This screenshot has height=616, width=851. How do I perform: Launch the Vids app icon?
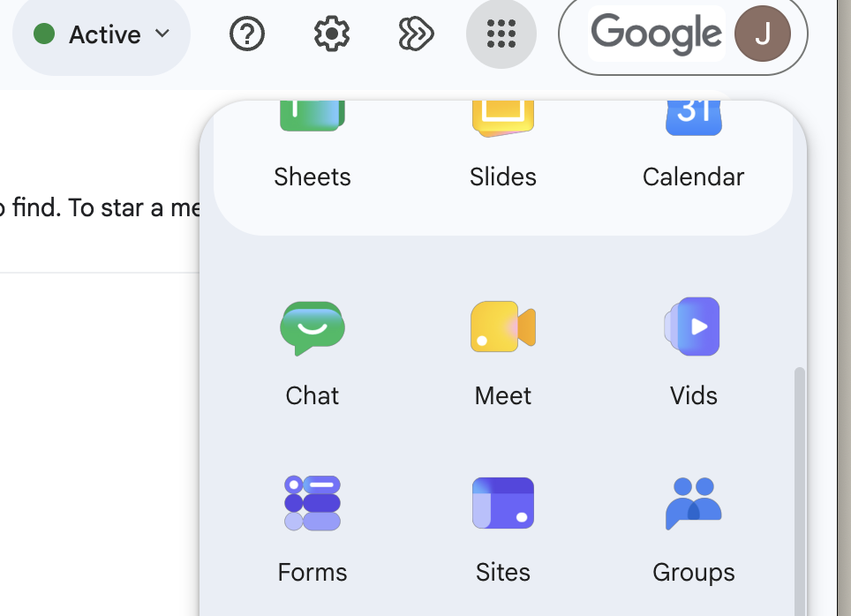coord(692,327)
